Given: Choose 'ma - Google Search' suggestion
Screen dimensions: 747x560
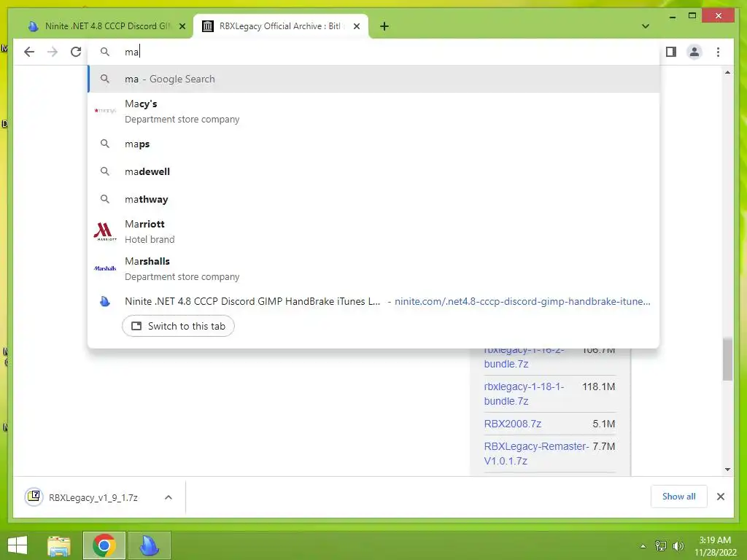Looking at the screenshot, I should (x=374, y=79).
